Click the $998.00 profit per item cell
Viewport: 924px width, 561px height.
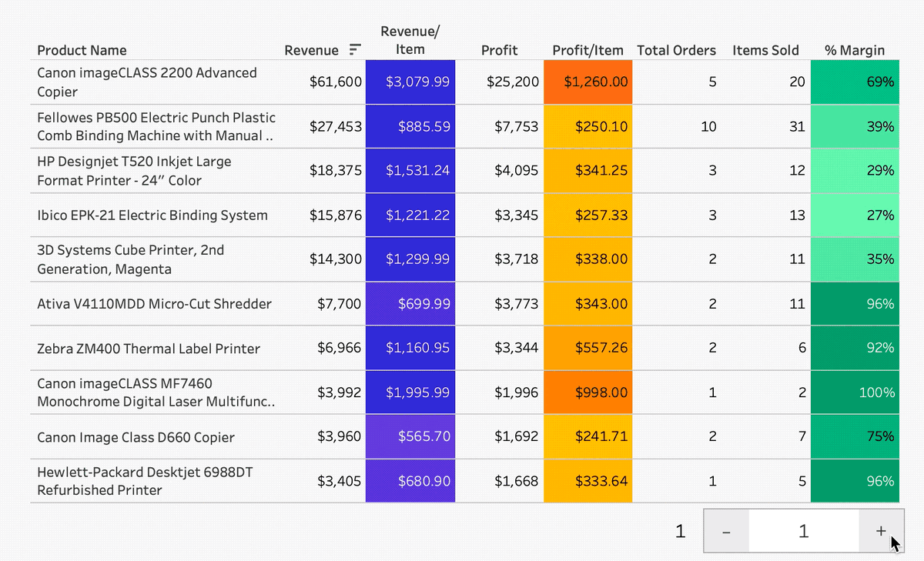588,392
